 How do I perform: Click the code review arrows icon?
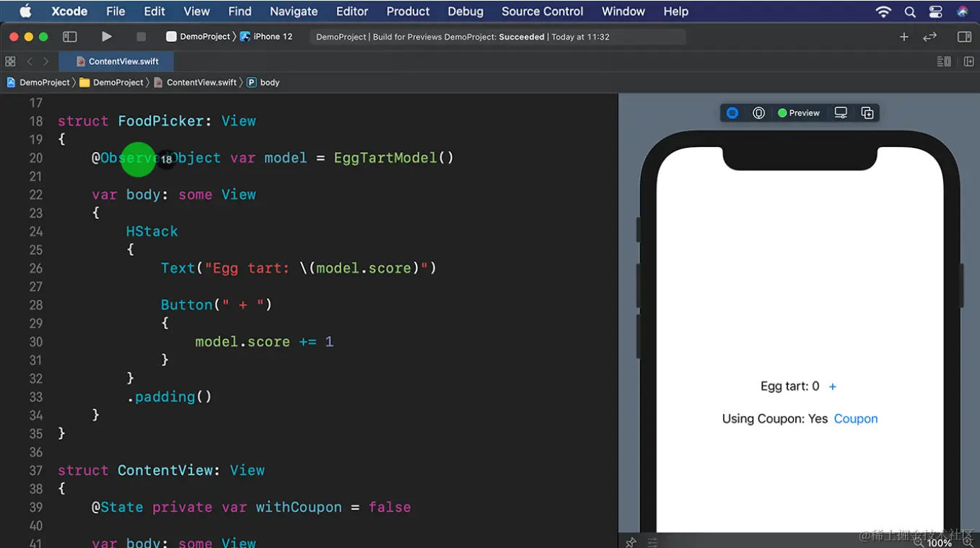[930, 37]
